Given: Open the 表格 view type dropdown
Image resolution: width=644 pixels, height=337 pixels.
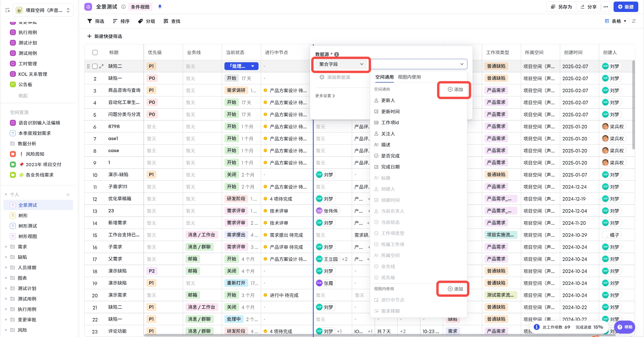Looking at the screenshot, I should pos(616,21).
